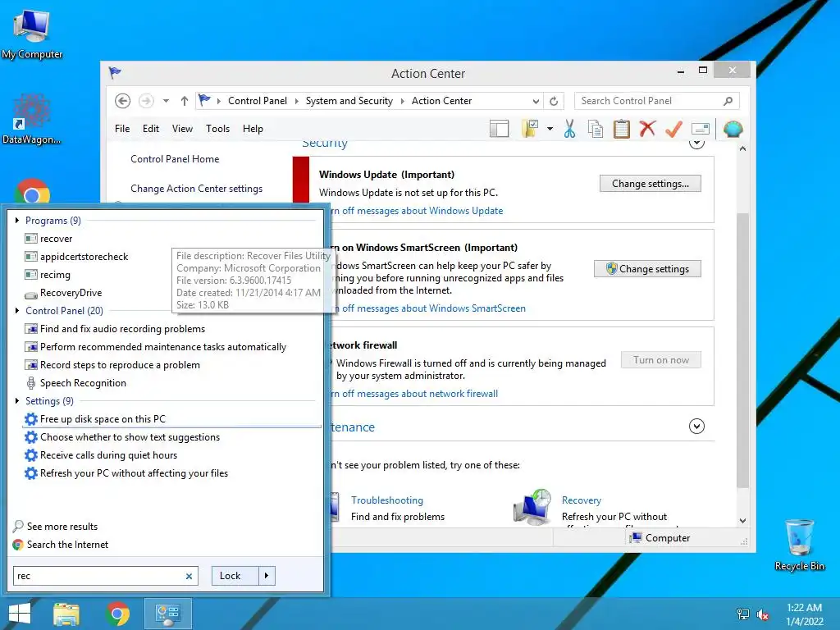Click the Lock button
The width and height of the screenshot is (840, 630).
click(x=235, y=576)
